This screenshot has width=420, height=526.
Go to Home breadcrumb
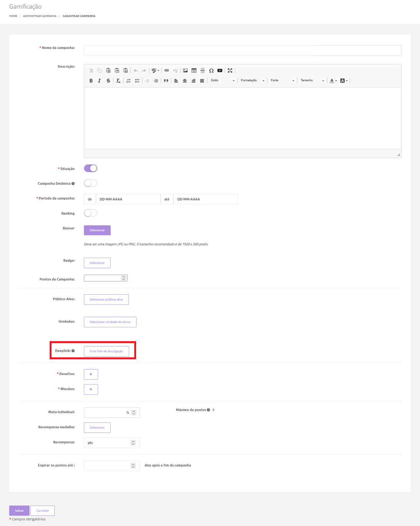(x=13, y=16)
